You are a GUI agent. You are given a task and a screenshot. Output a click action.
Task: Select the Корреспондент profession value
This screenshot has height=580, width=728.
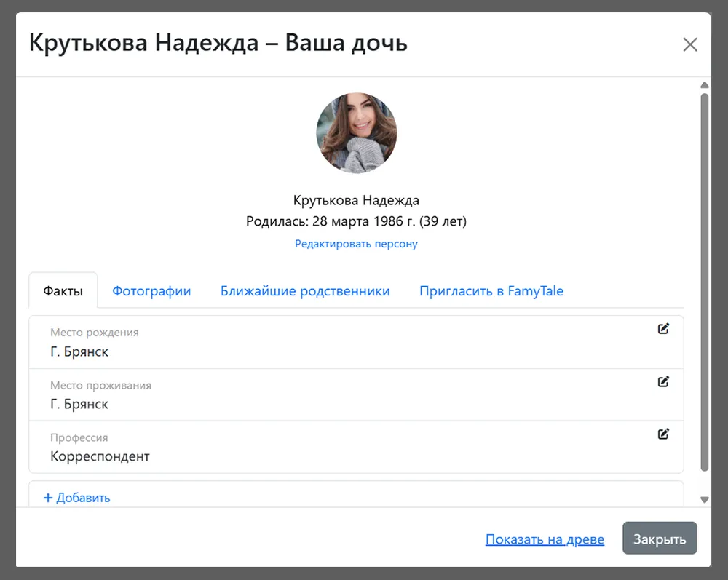[100, 456]
